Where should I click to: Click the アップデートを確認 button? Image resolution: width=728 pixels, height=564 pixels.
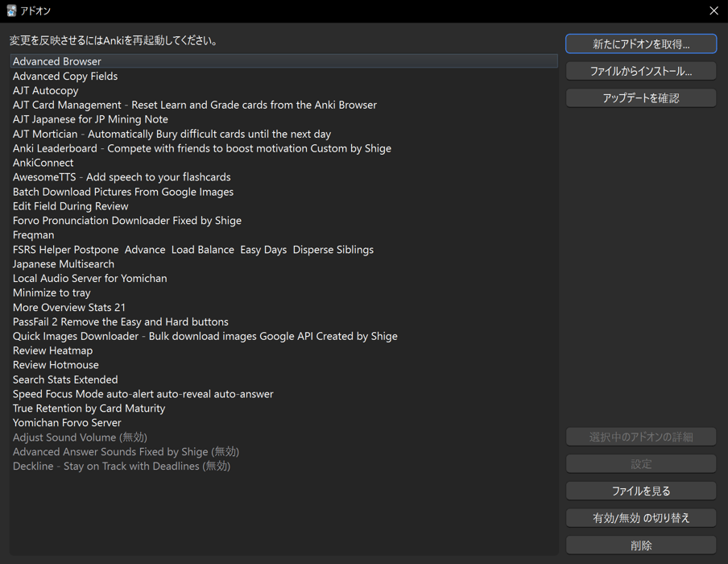tap(640, 97)
